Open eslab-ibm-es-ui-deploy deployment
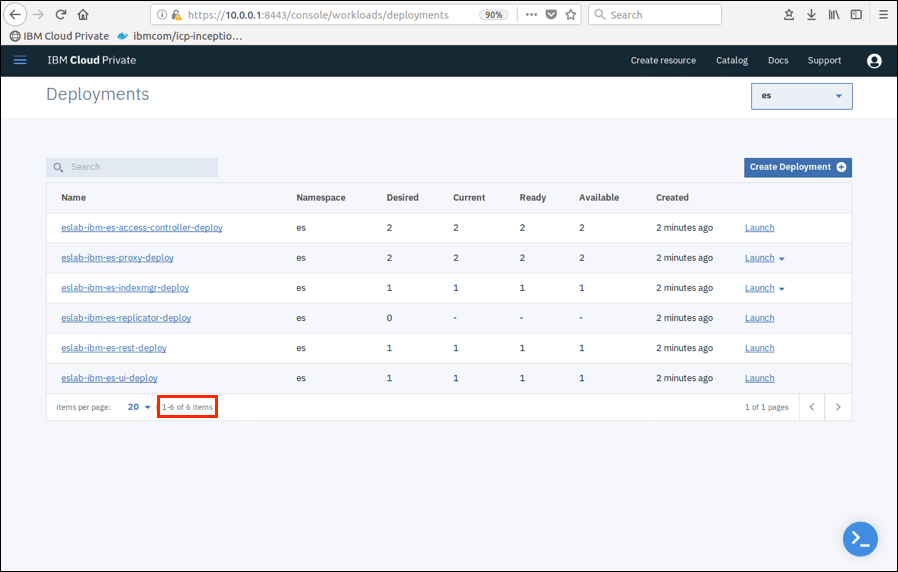Image resolution: width=898 pixels, height=572 pixels. pyautogui.click(x=109, y=378)
